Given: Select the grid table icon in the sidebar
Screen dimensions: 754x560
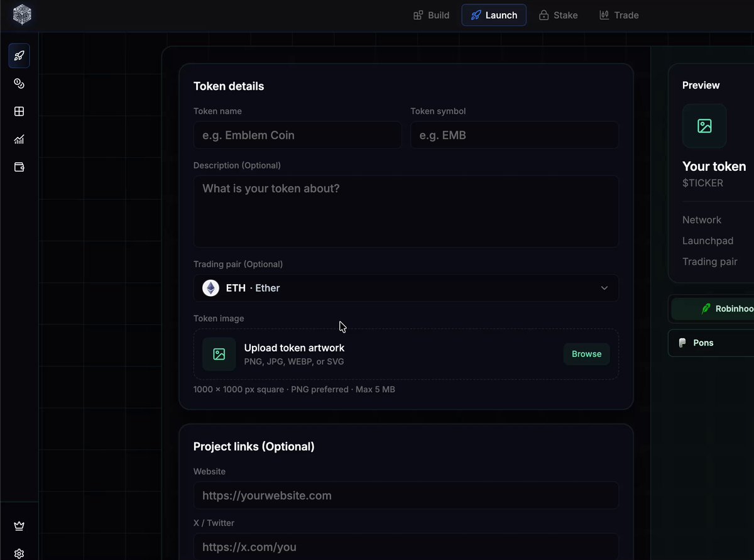Looking at the screenshot, I should tap(19, 111).
